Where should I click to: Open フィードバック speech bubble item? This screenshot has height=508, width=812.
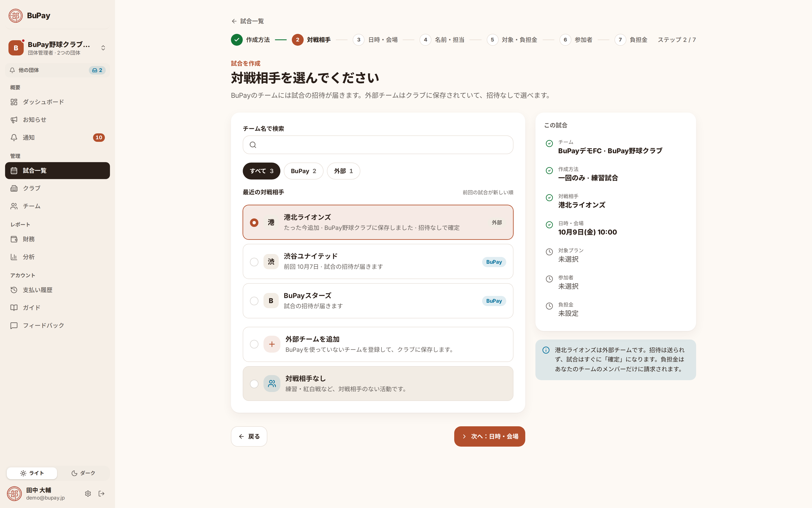pos(57,326)
